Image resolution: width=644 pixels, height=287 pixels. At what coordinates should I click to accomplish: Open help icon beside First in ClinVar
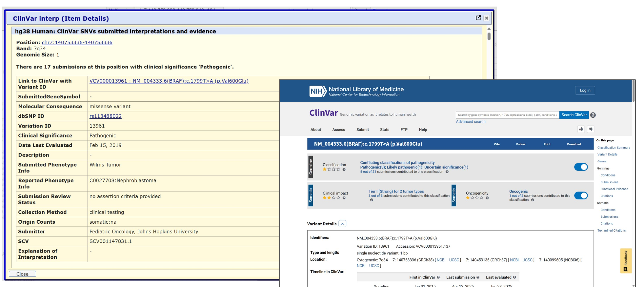[438, 277]
